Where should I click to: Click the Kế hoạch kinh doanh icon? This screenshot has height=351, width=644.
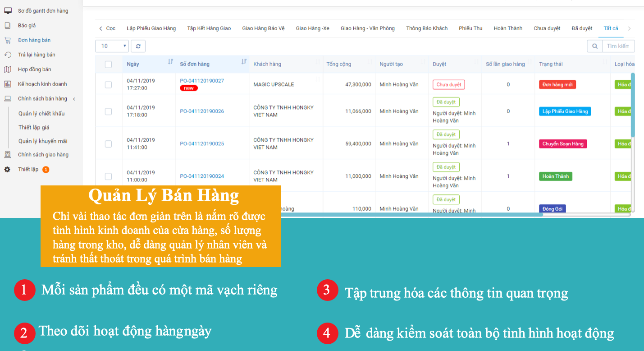click(x=7, y=84)
